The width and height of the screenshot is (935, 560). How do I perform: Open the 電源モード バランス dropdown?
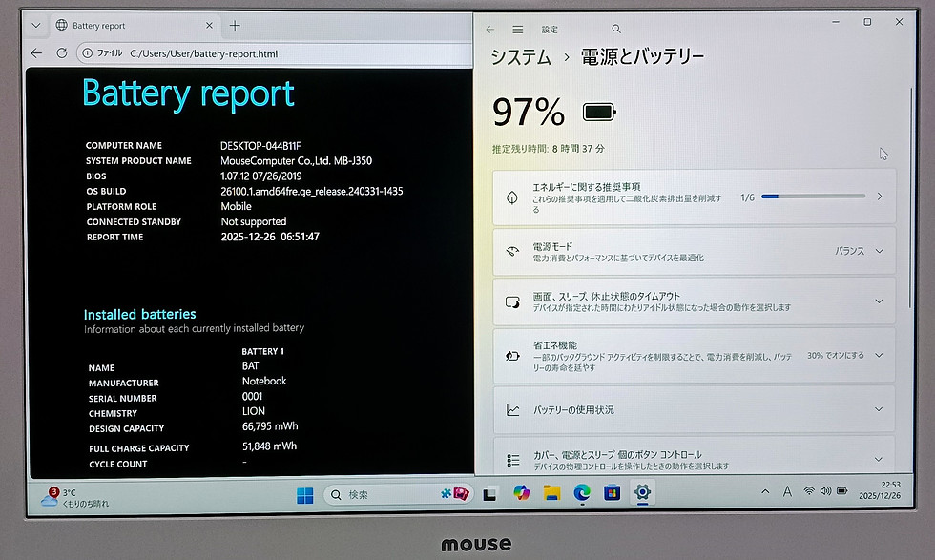coord(859,251)
